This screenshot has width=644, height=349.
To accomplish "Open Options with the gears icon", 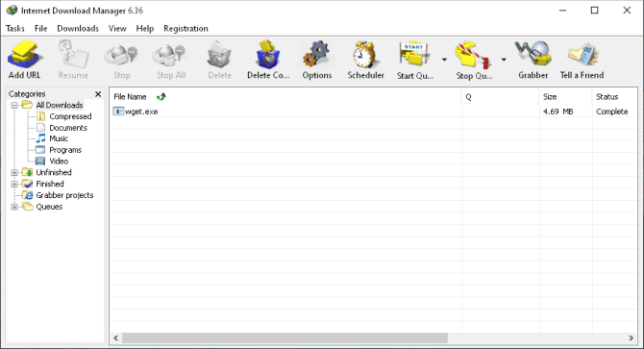I will pos(316,54).
